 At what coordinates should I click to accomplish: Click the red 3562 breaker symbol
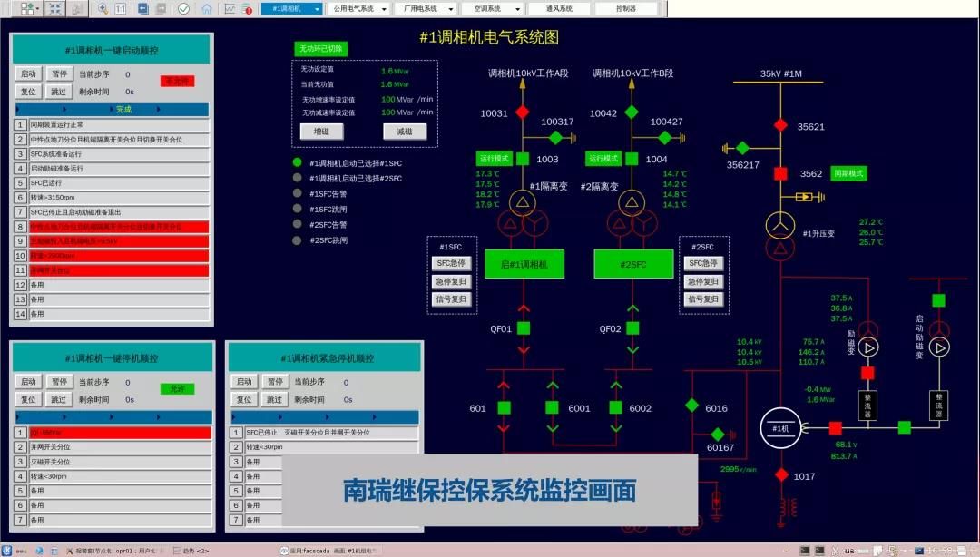(779, 173)
